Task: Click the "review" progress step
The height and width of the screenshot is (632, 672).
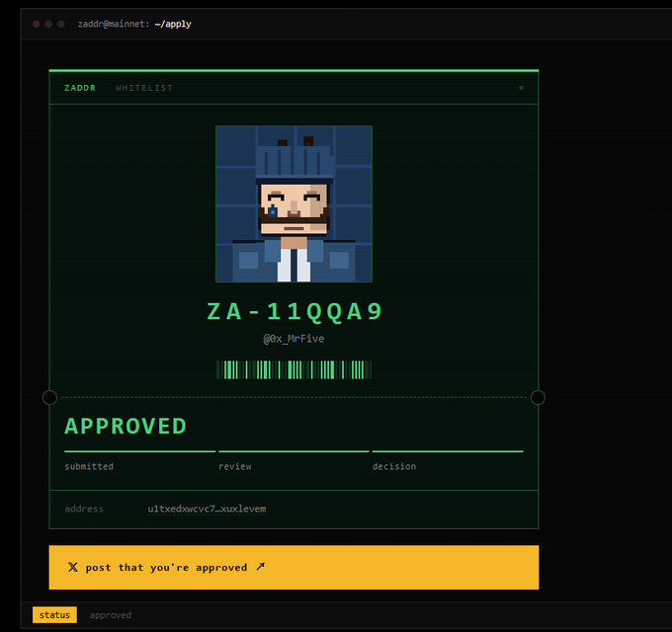Action: click(294, 460)
